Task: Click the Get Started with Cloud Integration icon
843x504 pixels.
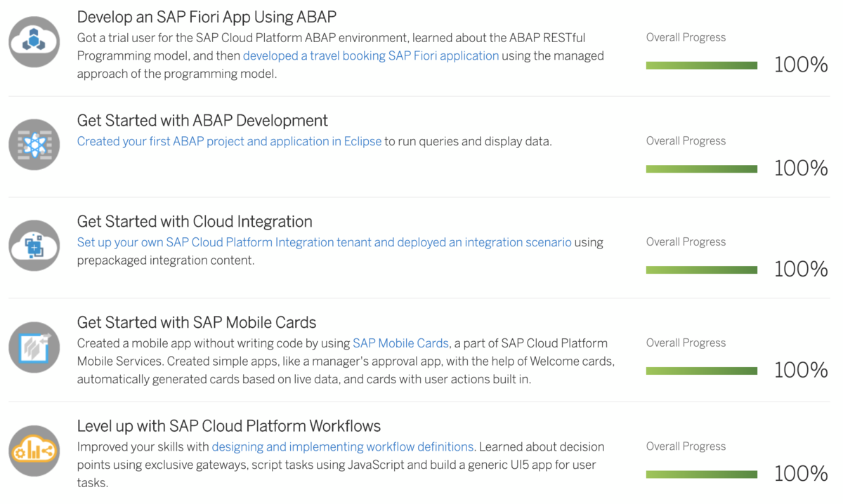Action: coord(34,246)
